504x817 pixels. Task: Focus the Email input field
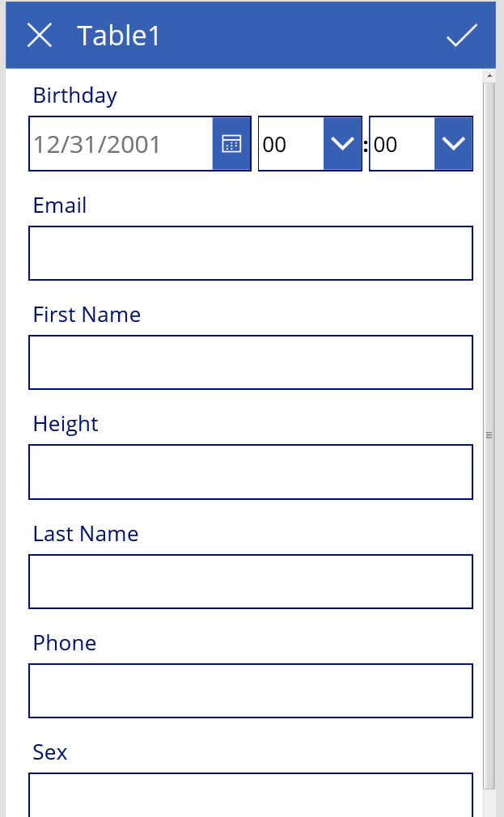(251, 253)
